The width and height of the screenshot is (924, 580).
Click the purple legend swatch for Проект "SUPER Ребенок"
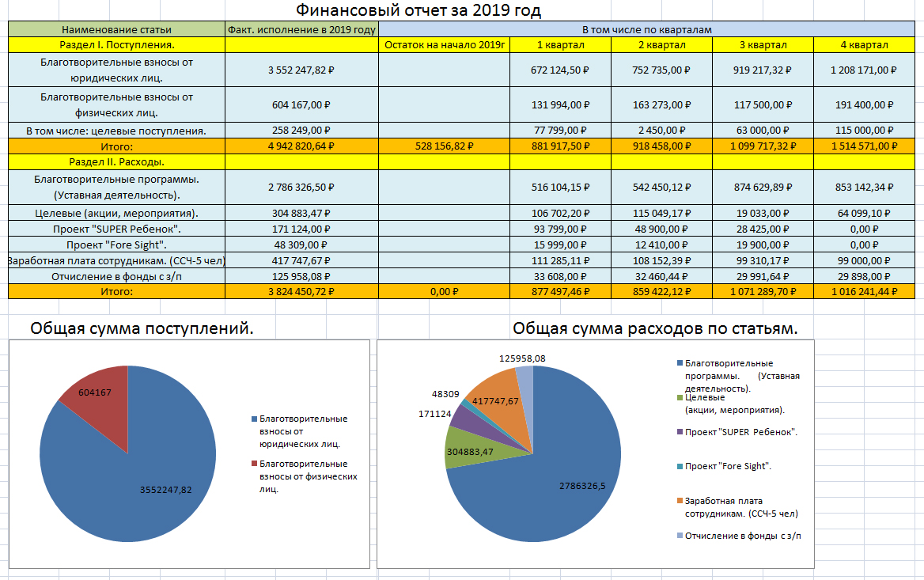point(680,433)
